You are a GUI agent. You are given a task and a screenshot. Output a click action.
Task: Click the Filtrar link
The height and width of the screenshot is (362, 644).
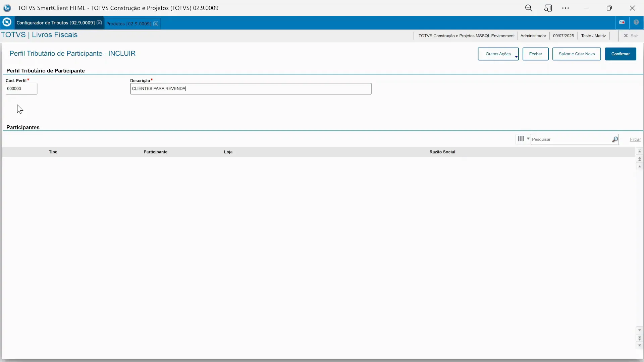635,139
